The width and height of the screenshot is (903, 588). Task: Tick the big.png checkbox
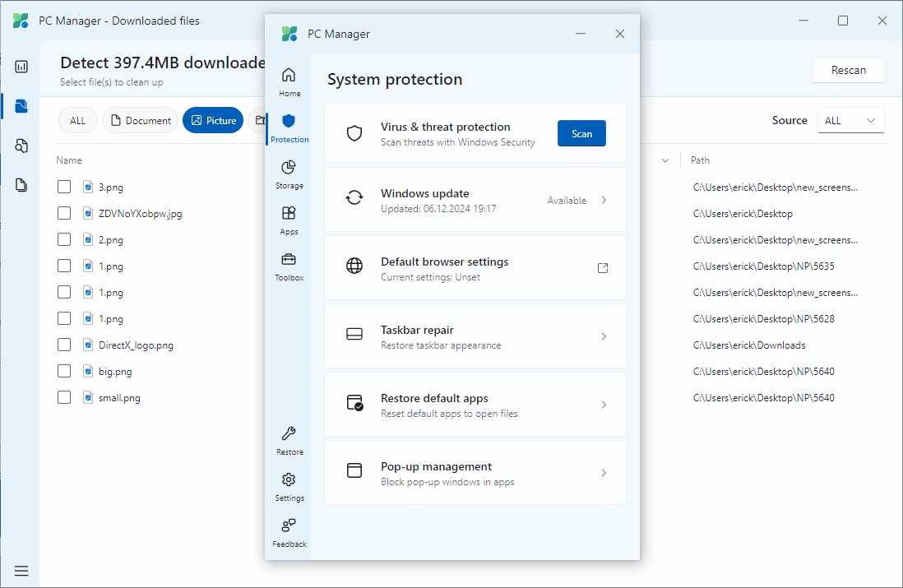tap(64, 372)
